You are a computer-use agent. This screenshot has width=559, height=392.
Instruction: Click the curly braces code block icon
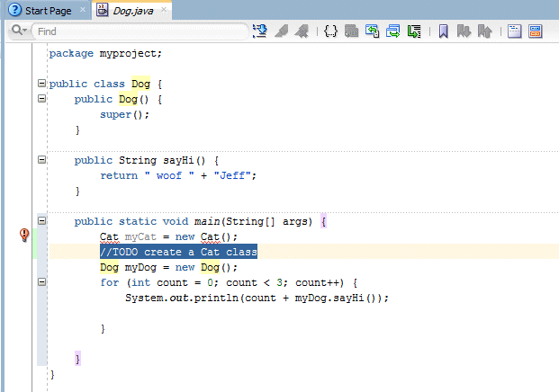330,31
